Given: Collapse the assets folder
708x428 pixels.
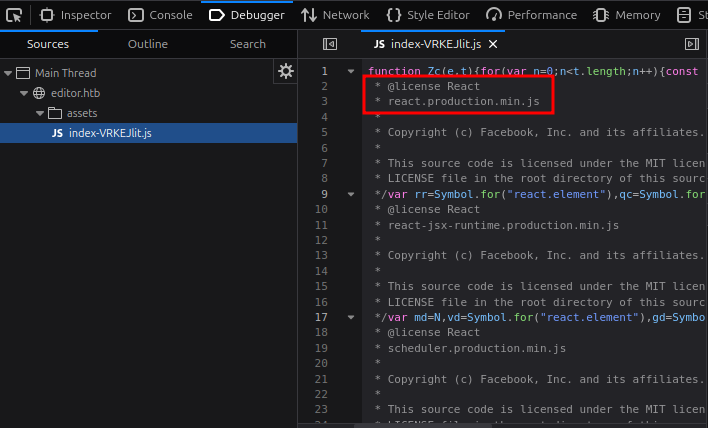Looking at the screenshot, I should coord(39,113).
